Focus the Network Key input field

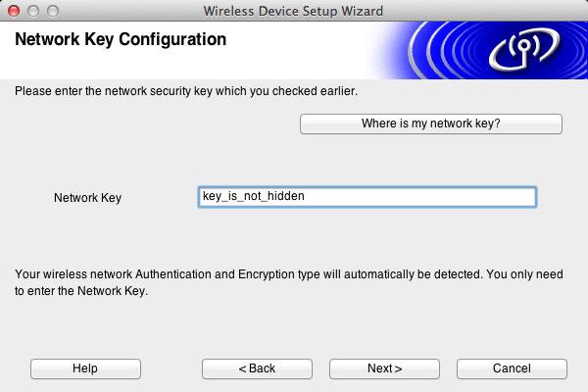367,197
